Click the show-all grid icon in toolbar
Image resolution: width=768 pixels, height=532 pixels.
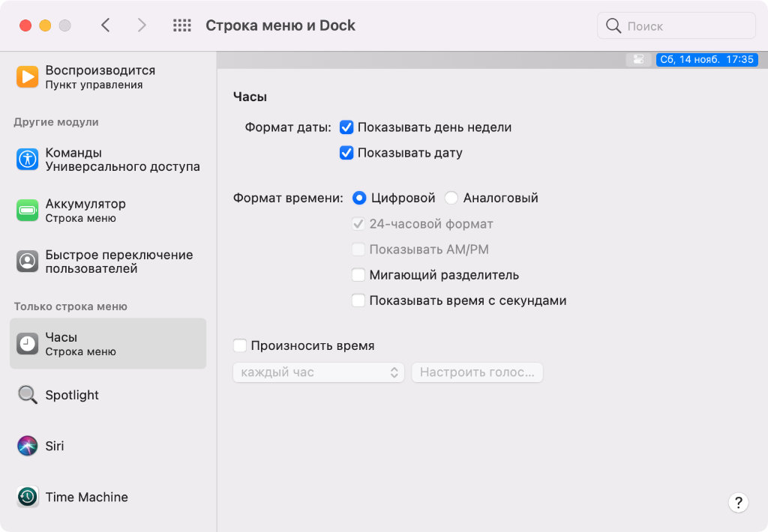pos(182,25)
